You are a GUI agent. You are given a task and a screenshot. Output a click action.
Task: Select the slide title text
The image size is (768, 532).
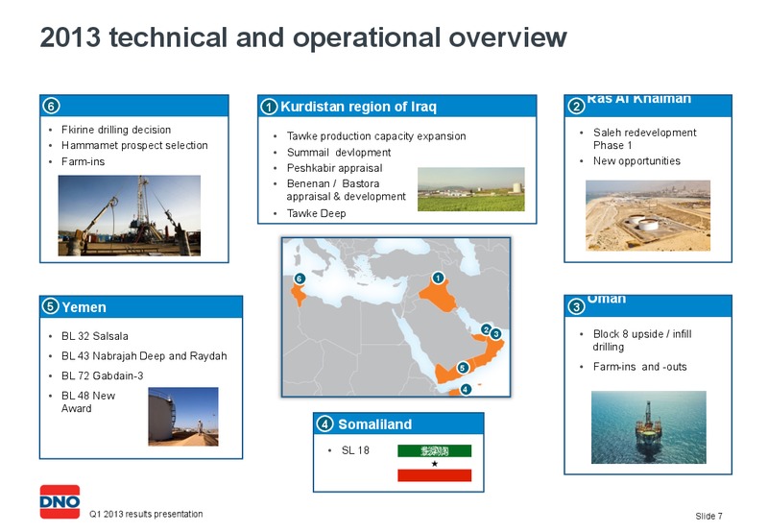coord(303,37)
